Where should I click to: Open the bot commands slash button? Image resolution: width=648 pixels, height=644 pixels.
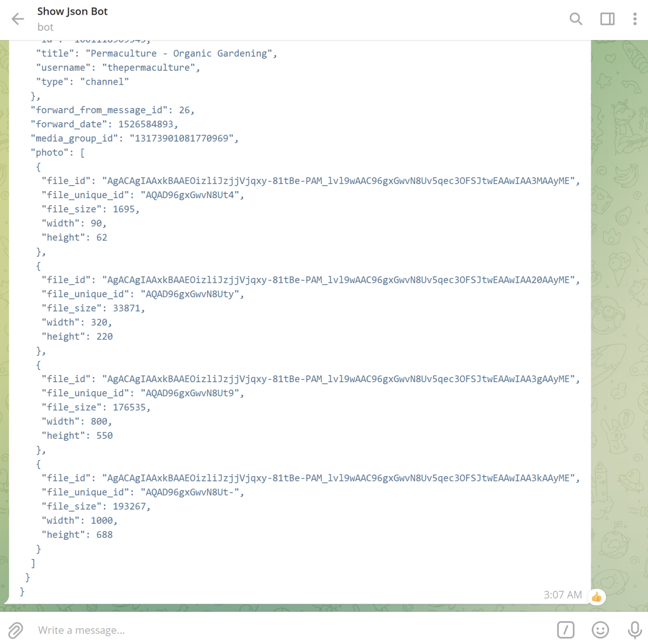point(565,630)
